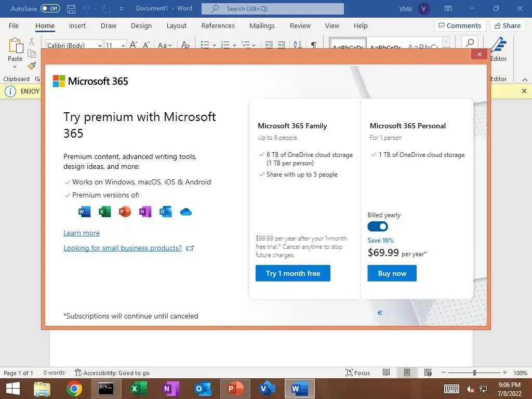The image size is (532, 399).
Task: Click the Multilevel List icon
Action: click(x=245, y=45)
